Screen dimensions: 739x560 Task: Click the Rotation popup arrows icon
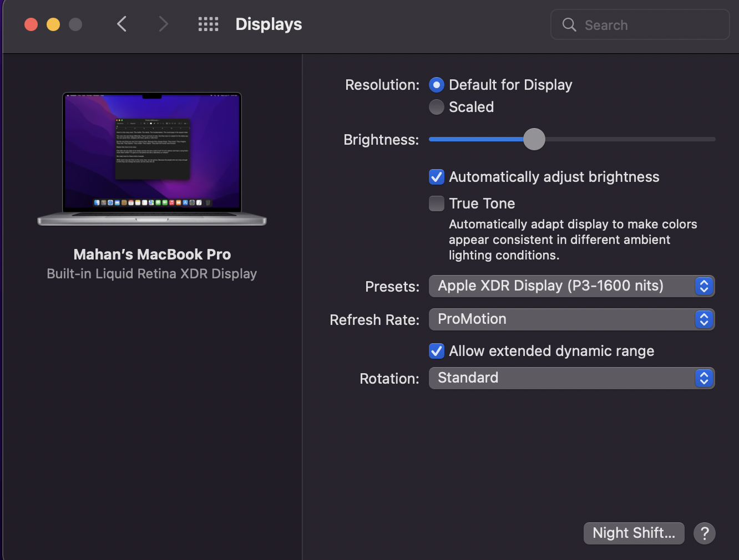(703, 378)
